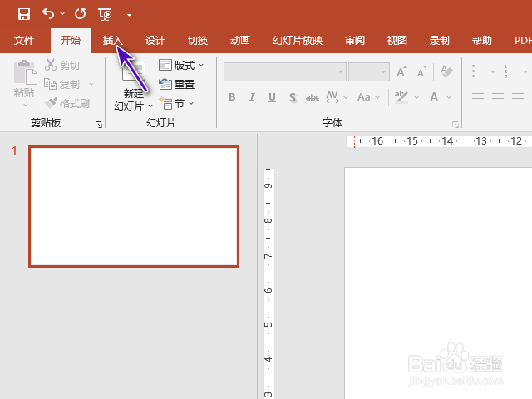Apply numbered list icon
The height and width of the screenshot is (399, 532).
click(510, 71)
